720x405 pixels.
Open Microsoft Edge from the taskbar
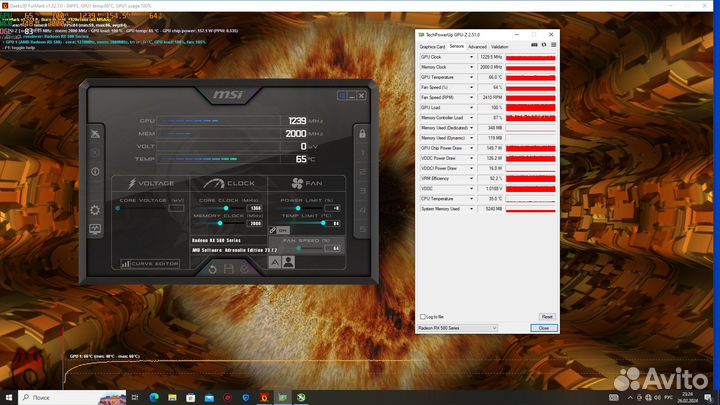(x=154, y=397)
